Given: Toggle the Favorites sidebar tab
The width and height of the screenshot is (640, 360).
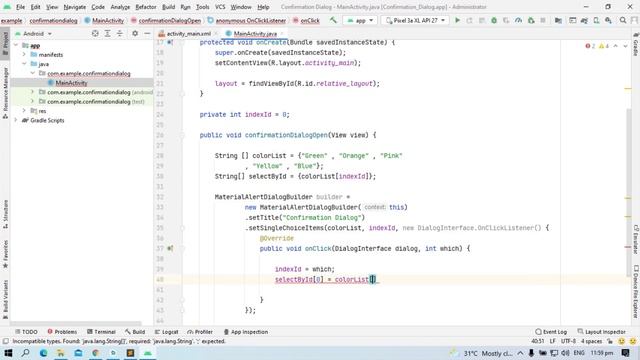Looking at the screenshot, I should 5,253.
